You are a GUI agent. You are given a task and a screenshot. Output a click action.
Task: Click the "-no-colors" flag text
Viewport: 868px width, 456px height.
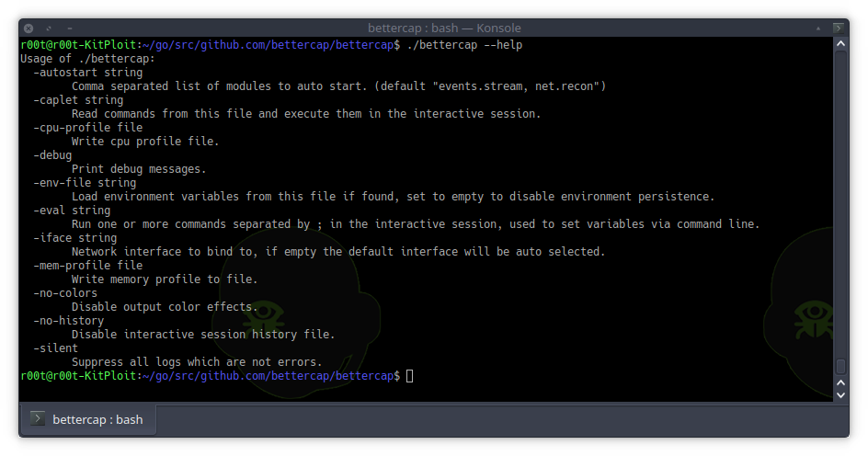tap(65, 293)
